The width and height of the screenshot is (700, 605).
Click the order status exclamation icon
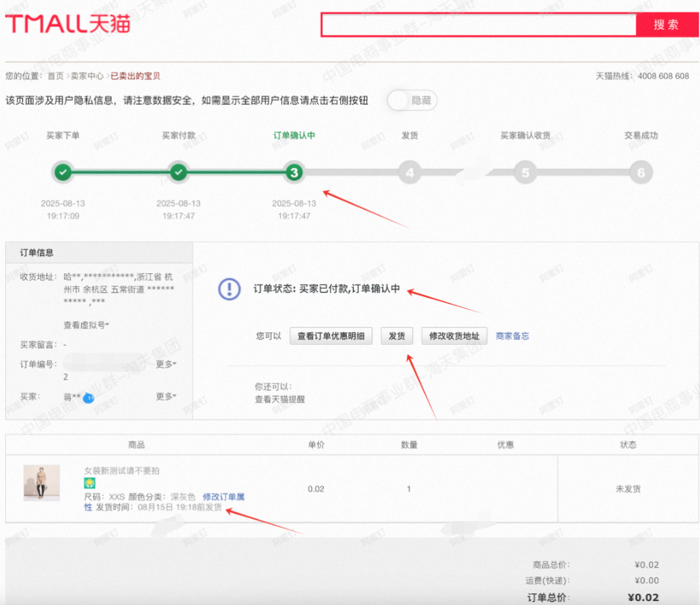tap(229, 289)
